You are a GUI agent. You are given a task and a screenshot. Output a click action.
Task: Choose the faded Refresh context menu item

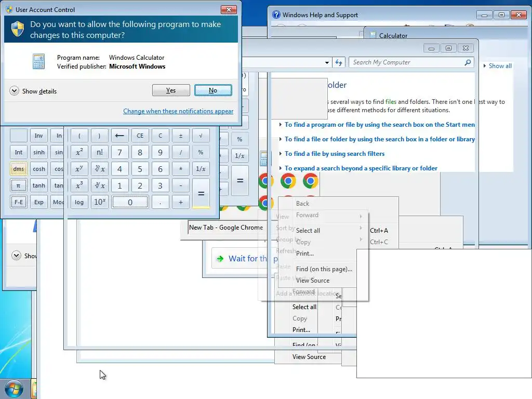tap(286, 251)
